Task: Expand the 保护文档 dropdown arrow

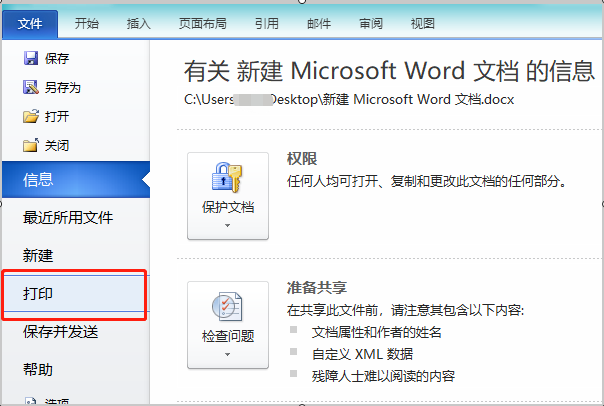Action: pos(227,226)
